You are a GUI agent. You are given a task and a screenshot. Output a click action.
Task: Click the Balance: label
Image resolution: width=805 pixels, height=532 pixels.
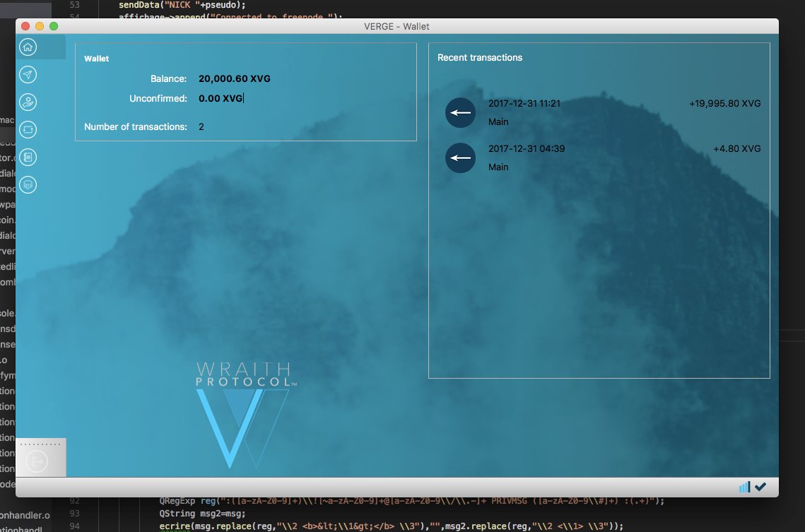coord(168,78)
